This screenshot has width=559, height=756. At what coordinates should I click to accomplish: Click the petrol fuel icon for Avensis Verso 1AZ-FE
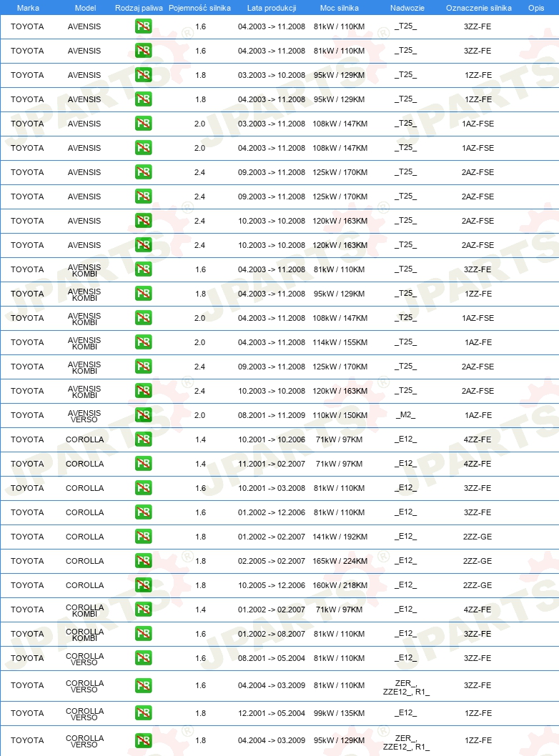pyautogui.click(x=143, y=414)
